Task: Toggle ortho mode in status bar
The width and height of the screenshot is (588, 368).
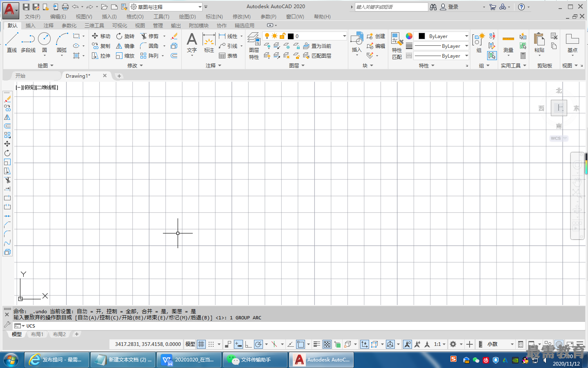Action: 248,344
